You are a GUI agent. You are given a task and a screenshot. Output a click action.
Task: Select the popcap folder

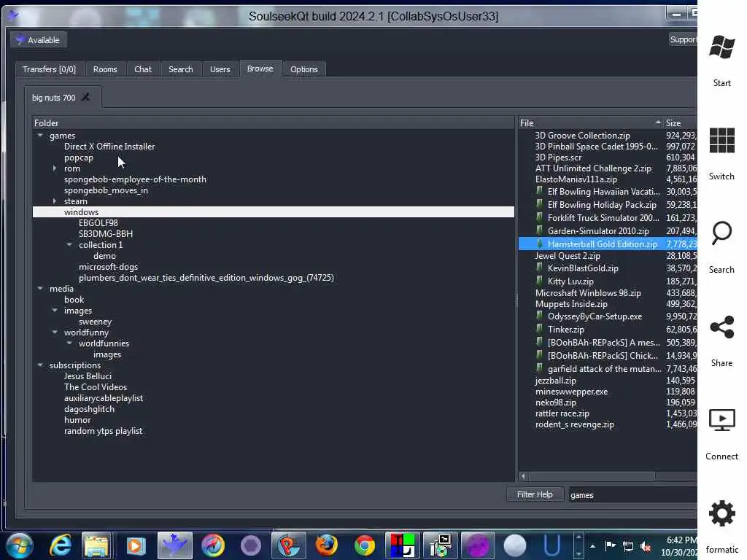point(79,157)
